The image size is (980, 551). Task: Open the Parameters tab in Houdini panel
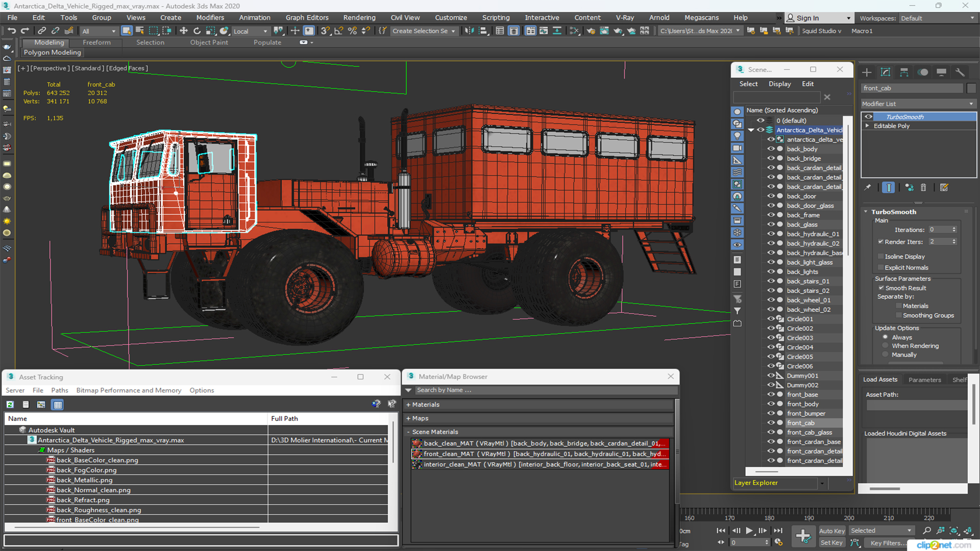coord(924,380)
